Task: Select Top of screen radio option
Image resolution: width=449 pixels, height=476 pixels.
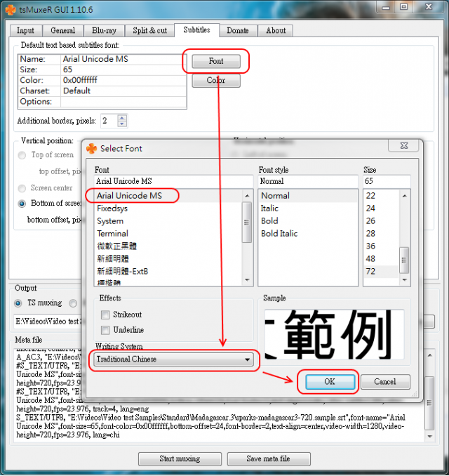Action: (22, 155)
